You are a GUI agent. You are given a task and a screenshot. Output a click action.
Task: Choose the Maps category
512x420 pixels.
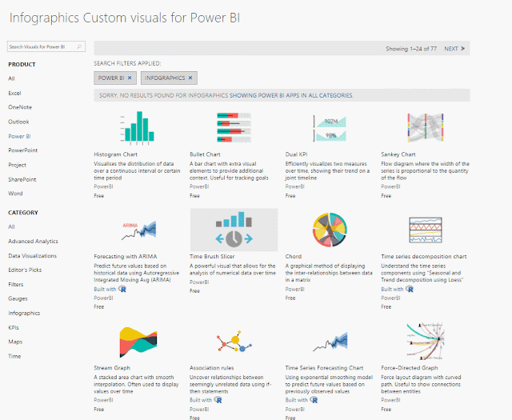point(15,342)
